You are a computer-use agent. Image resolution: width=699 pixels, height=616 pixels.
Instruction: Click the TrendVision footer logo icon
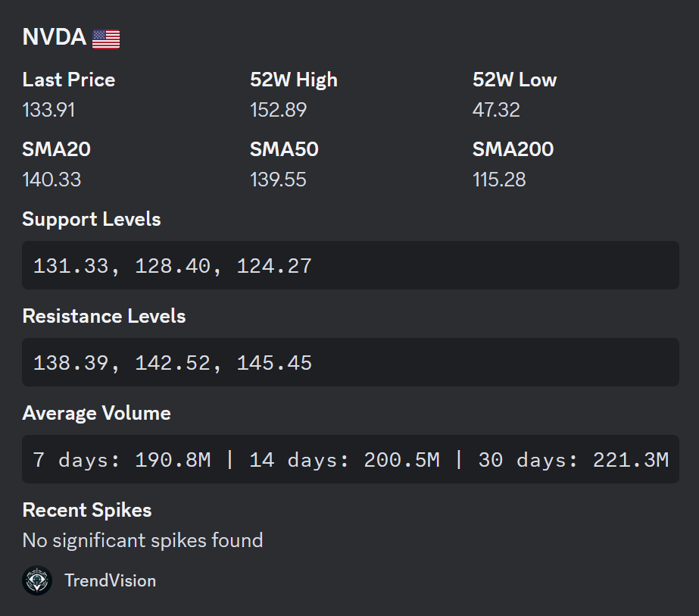(37, 580)
